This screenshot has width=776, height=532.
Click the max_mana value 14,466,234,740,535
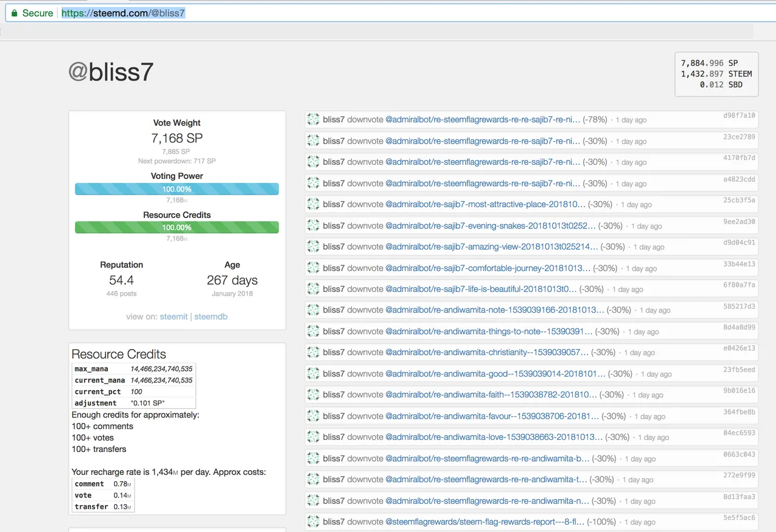click(x=161, y=369)
